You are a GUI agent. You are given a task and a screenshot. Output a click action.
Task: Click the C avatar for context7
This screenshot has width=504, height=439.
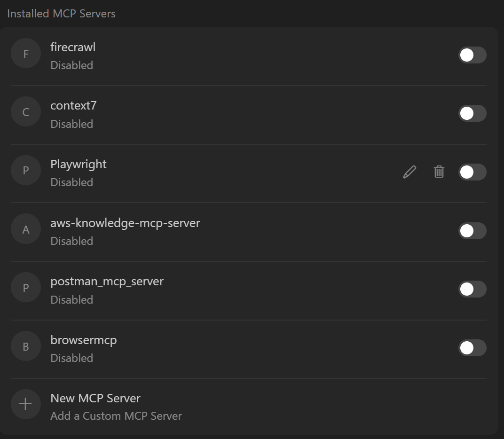click(26, 111)
